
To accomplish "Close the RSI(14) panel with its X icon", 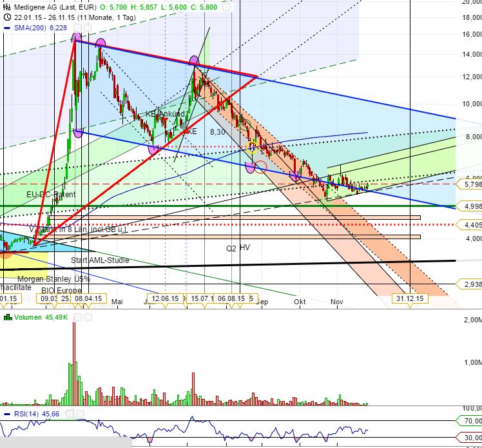I will click(x=80, y=414).
